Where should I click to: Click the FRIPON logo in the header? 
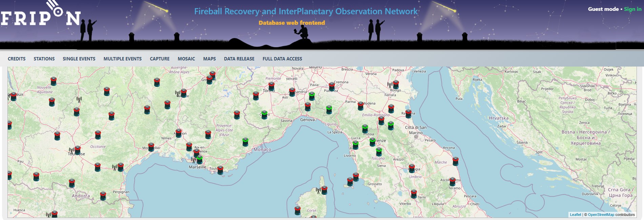click(x=40, y=15)
